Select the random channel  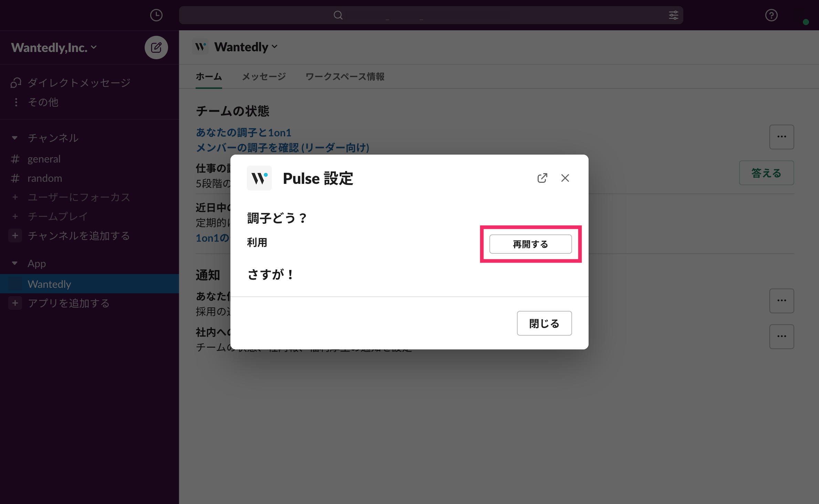(45, 178)
